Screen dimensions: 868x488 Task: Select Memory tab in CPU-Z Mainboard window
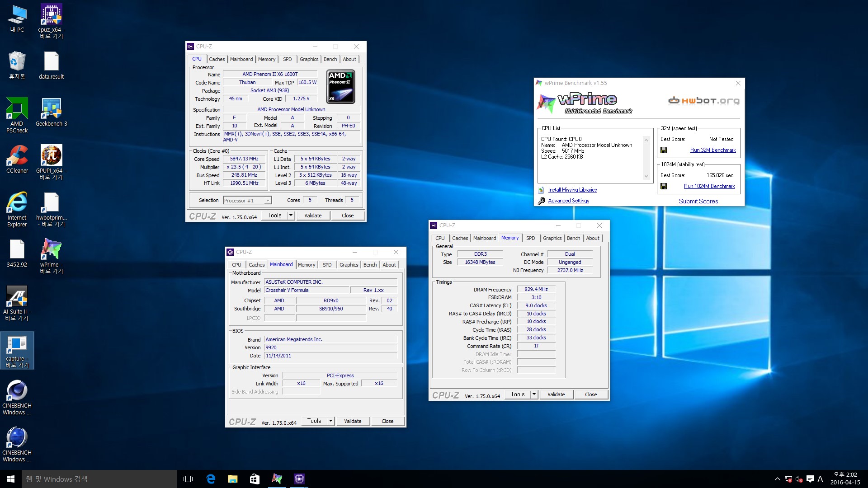click(x=307, y=265)
